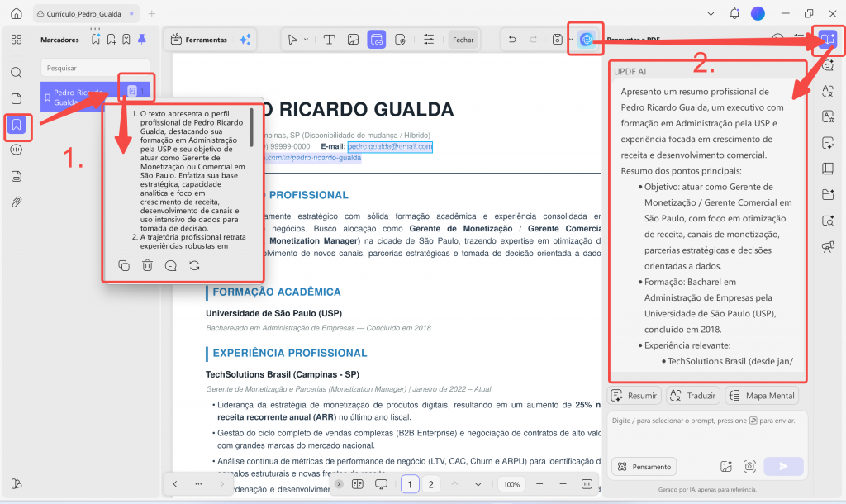Open the selection tool dropdown arrow

coord(306,40)
